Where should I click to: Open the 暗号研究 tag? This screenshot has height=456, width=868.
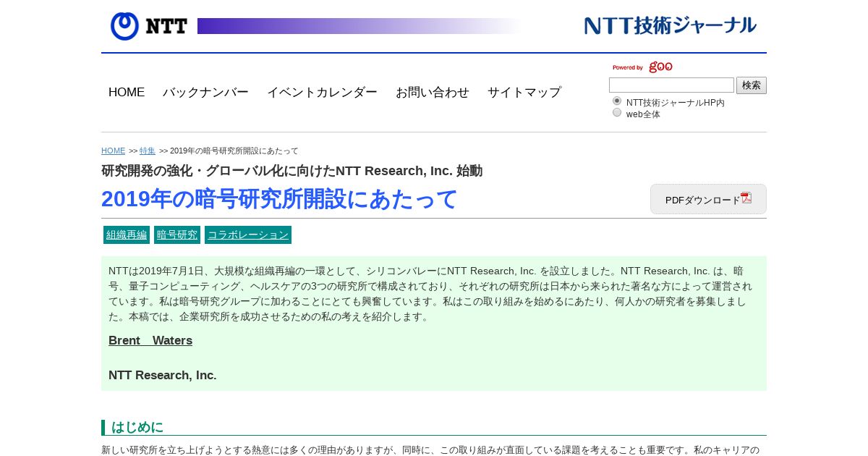coord(177,235)
